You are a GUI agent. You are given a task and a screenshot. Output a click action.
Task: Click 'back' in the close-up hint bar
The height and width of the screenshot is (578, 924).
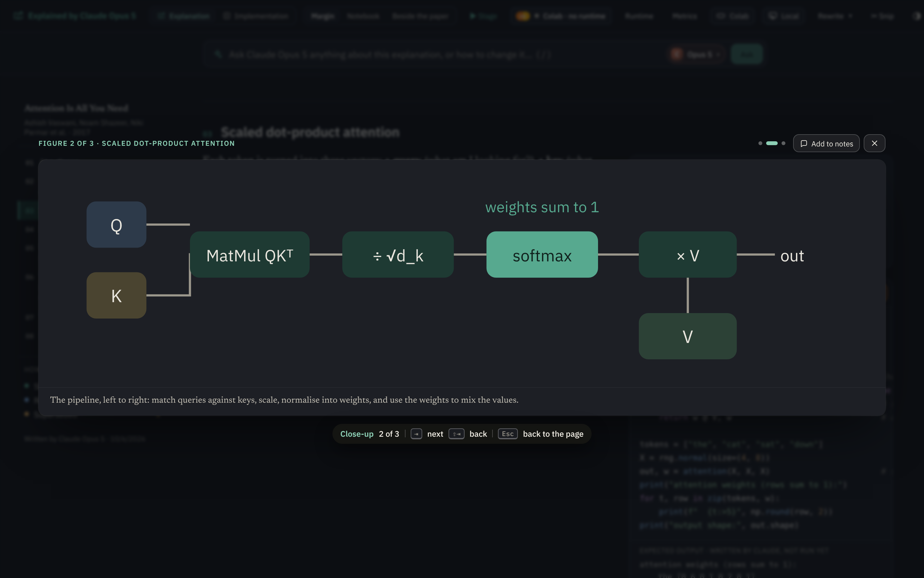click(x=478, y=434)
